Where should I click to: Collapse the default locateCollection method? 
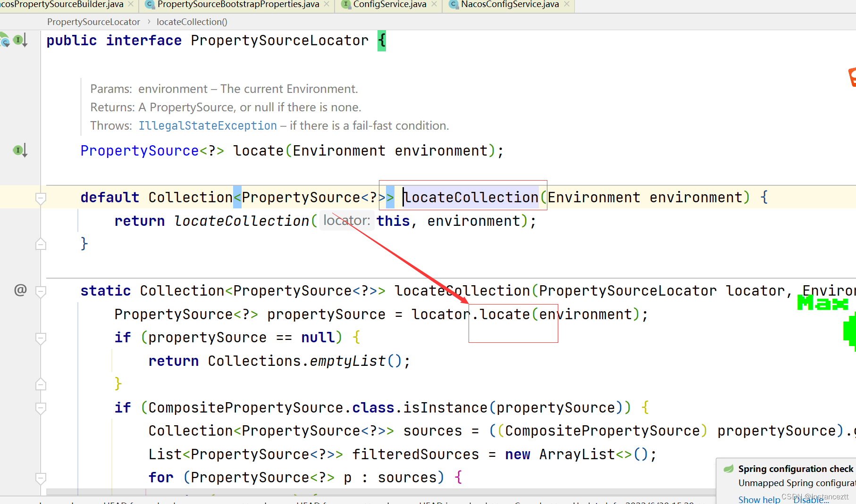[x=41, y=198]
